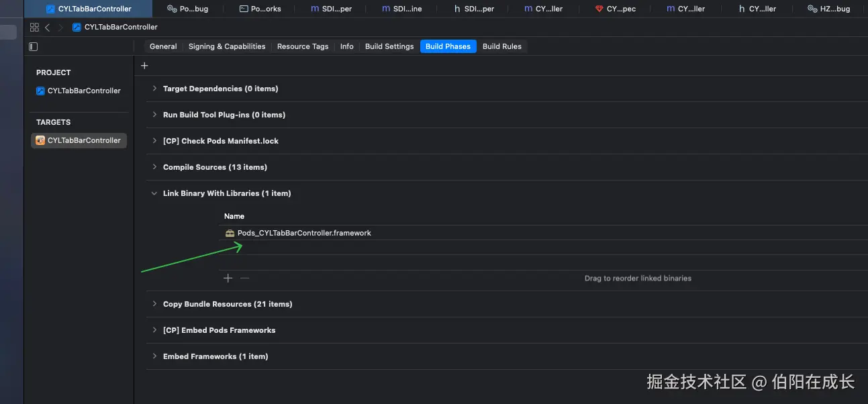Screen dimensions: 868x404
Task: Click the Embed Frameworks (1 item) title
Action: (x=215, y=356)
